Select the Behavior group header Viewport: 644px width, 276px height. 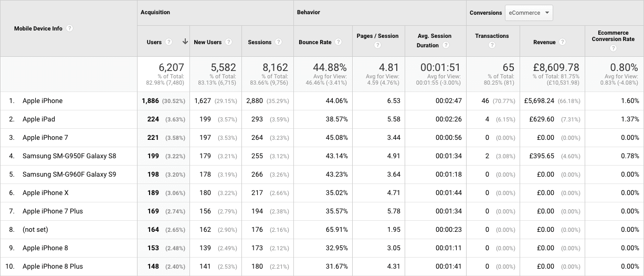pos(309,12)
